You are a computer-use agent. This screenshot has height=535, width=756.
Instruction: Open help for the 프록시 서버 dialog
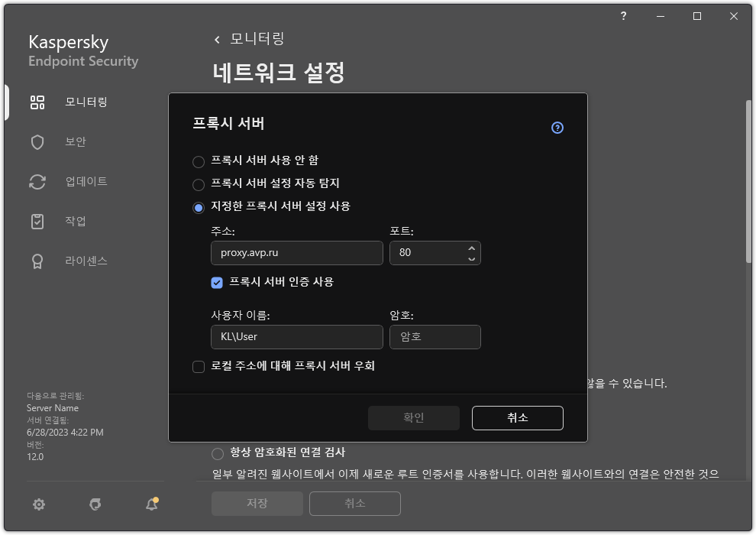pos(557,128)
